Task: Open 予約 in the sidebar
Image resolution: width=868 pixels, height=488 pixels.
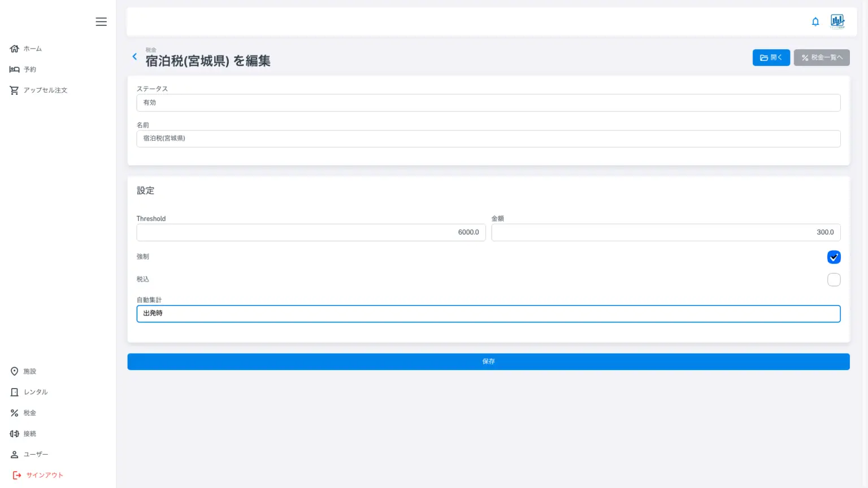Action: click(x=29, y=69)
